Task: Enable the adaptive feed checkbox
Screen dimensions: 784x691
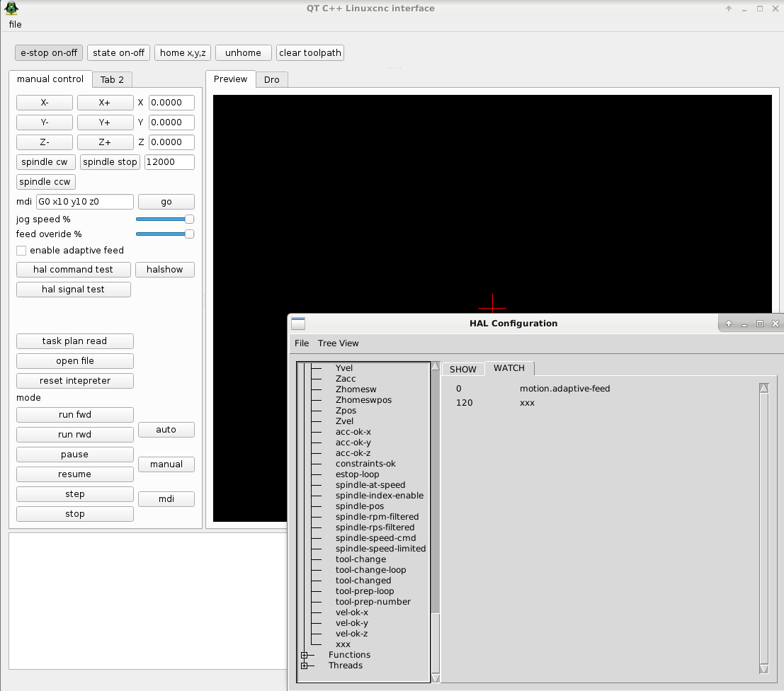Action: (x=21, y=251)
